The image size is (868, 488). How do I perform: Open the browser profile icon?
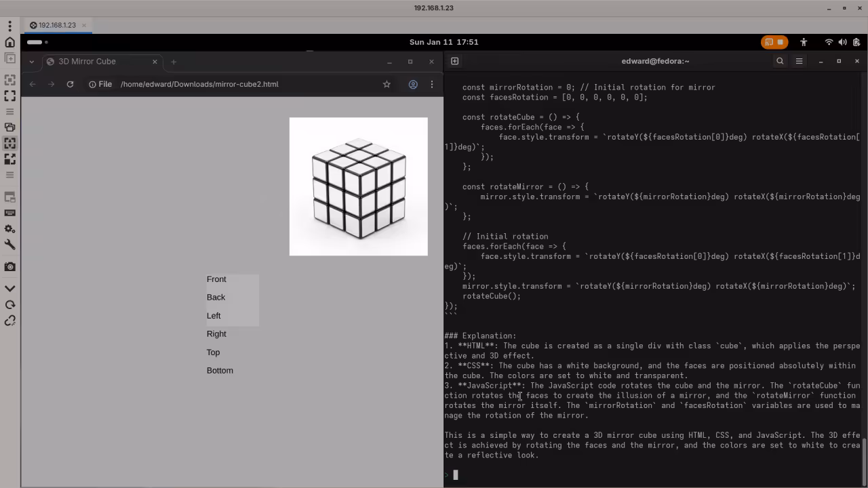(412, 84)
